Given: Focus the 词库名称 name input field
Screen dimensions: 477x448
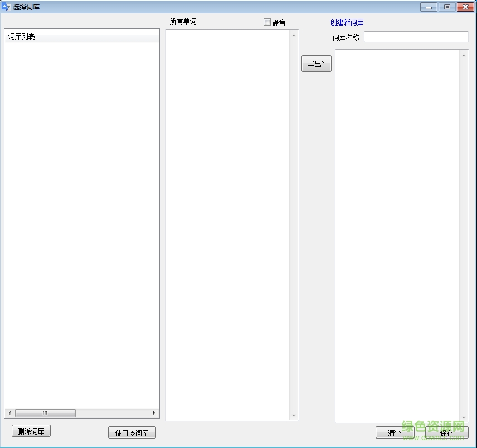Looking at the screenshot, I should 416,37.
